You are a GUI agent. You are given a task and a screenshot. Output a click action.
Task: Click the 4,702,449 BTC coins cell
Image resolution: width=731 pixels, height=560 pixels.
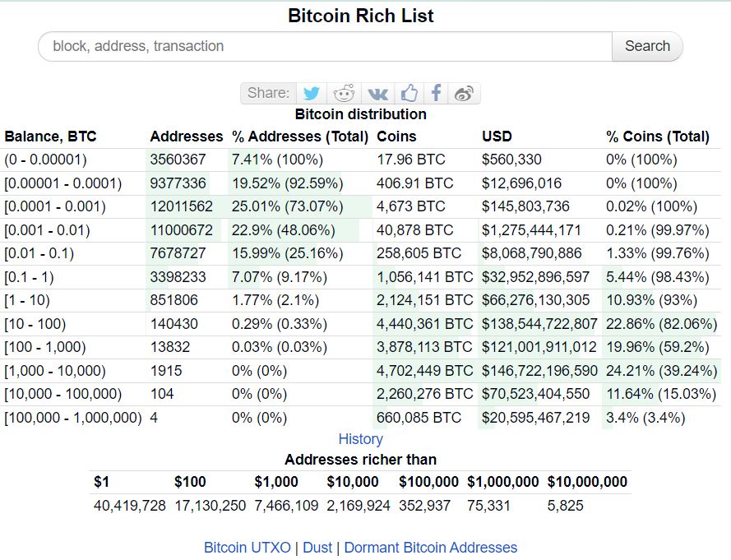click(424, 371)
